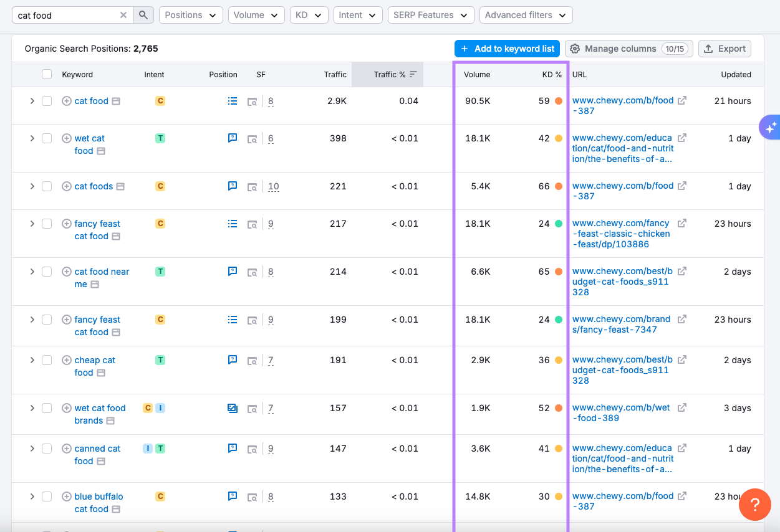
Task: Open the www.chewy.com/brands/fancy-feast link
Action: [x=620, y=325]
